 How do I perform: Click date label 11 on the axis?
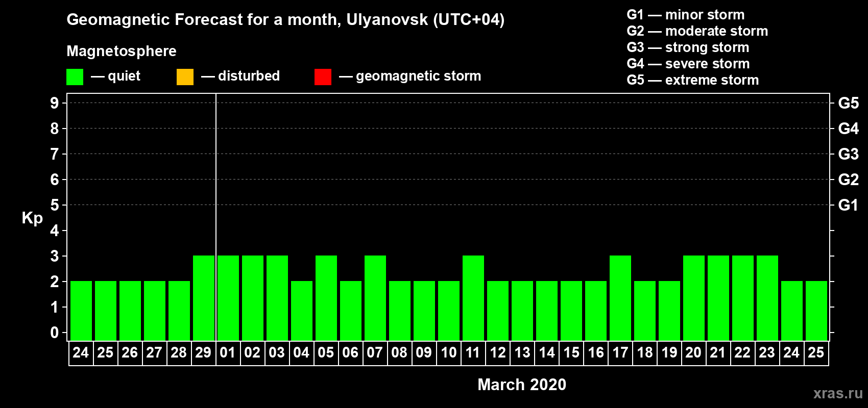pos(473,352)
